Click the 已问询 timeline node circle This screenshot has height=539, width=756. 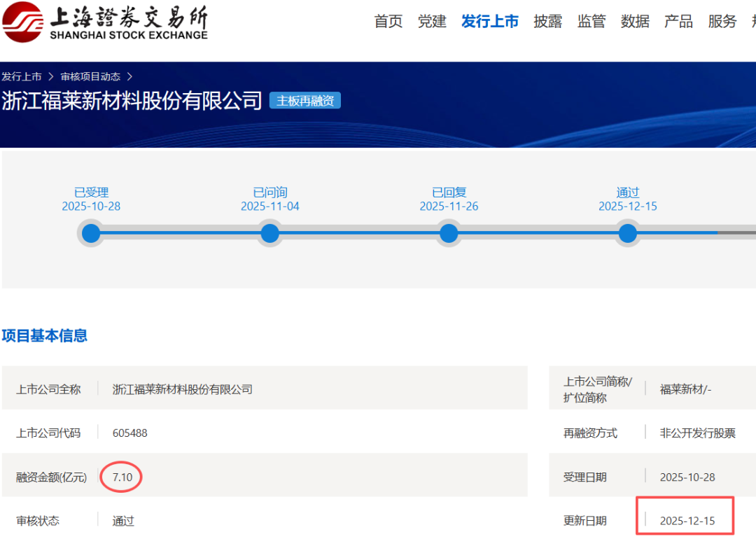(269, 233)
